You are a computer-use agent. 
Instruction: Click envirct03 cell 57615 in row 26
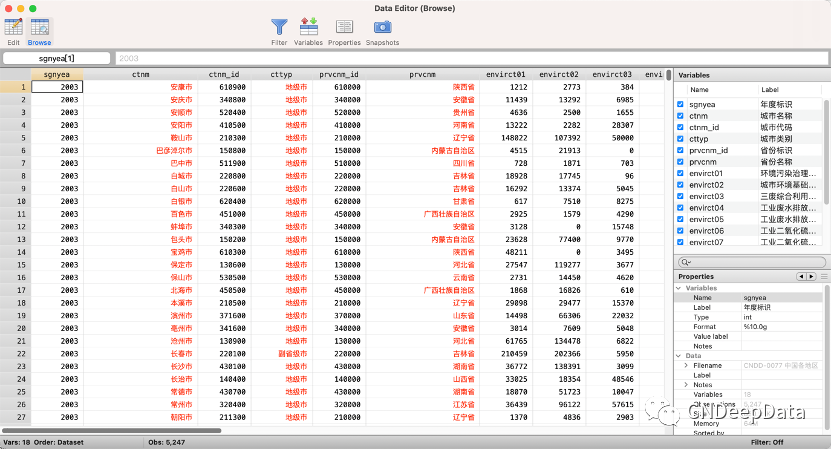(x=613, y=404)
